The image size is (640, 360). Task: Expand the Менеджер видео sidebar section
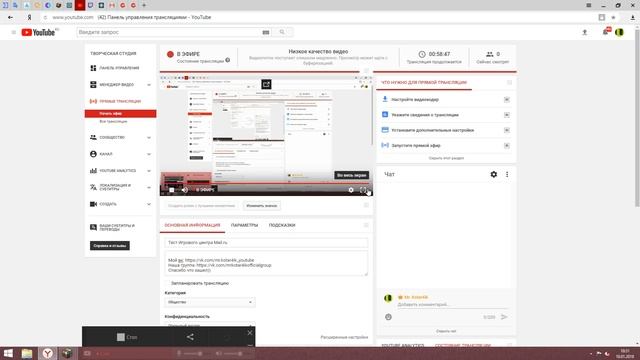point(149,84)
